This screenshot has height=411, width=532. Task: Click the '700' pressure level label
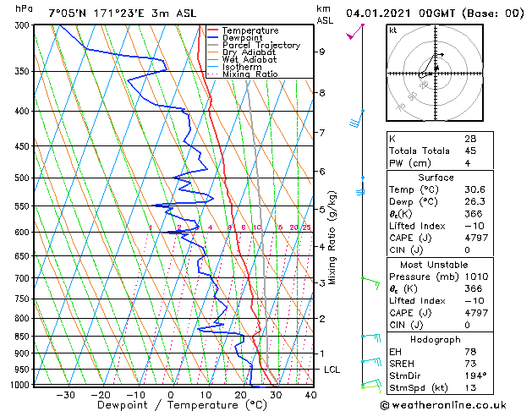pyautogui.click(x=24, y=278)
